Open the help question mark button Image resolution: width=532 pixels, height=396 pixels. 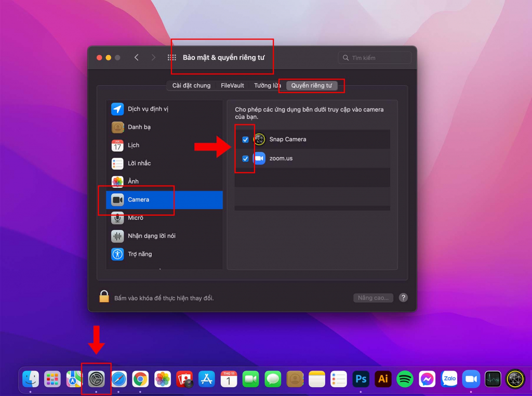click(x=403, y=298)
